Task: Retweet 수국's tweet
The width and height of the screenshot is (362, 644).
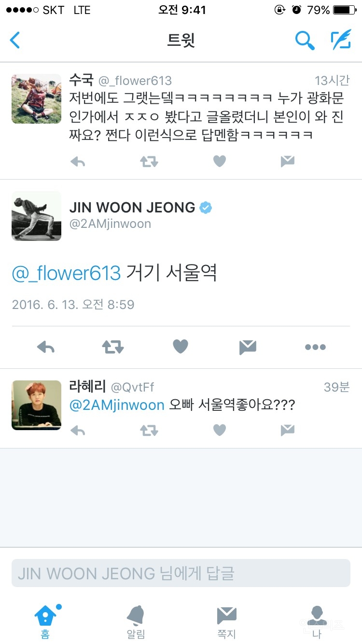Action: coord(149,161)
